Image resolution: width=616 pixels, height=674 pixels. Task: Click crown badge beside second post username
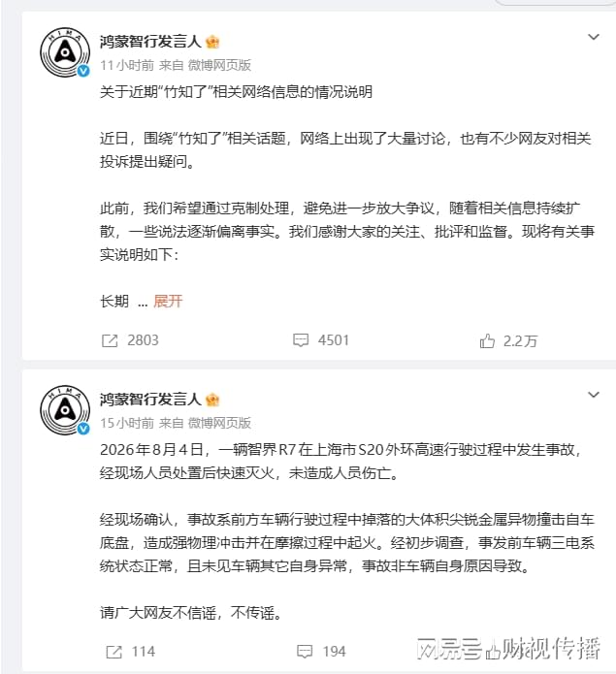212,400
